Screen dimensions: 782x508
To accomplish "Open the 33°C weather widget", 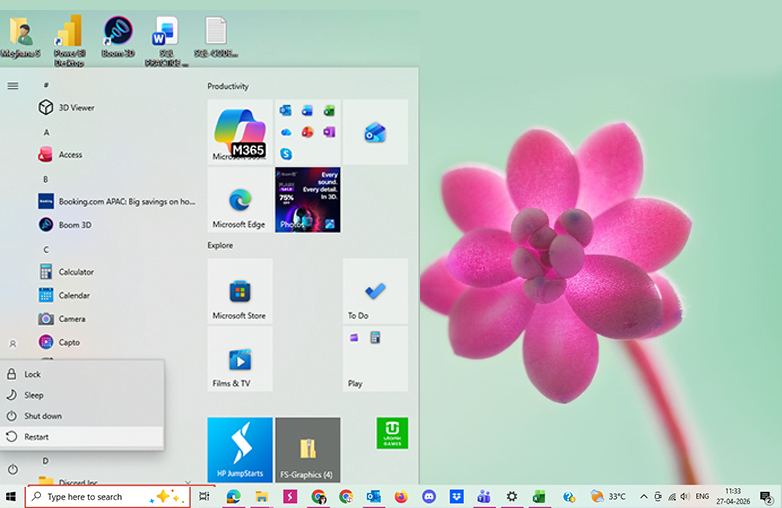I will [x=607, y=497].
